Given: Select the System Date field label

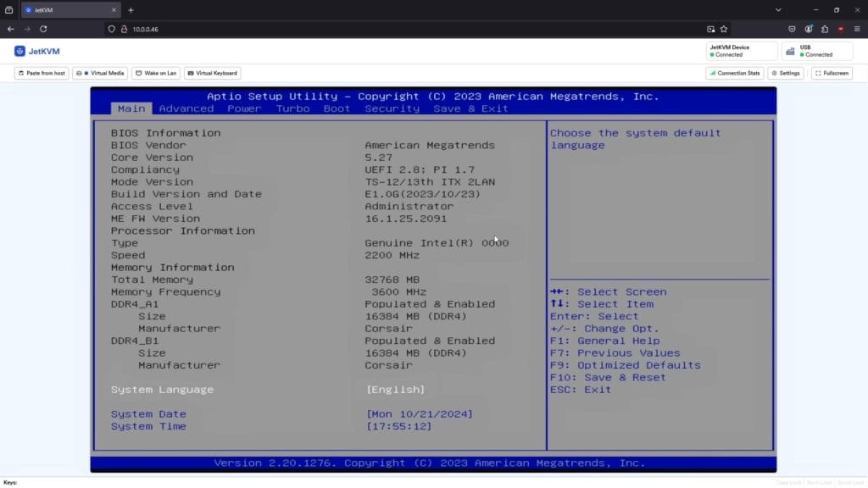Looking at the screenshot, I should coord(148,413).
